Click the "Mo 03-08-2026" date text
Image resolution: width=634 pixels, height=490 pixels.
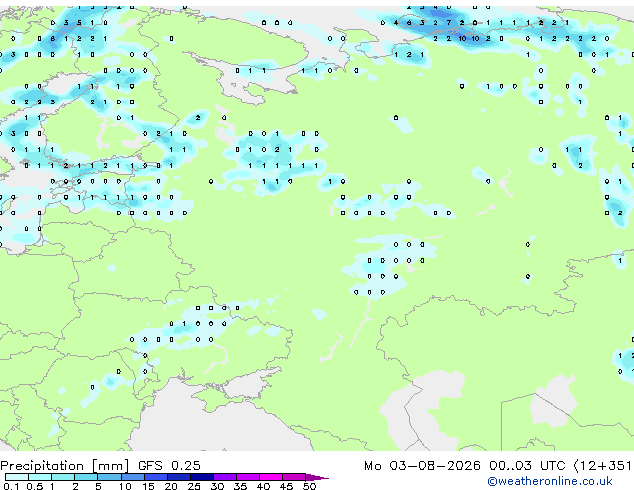(422, 466)
